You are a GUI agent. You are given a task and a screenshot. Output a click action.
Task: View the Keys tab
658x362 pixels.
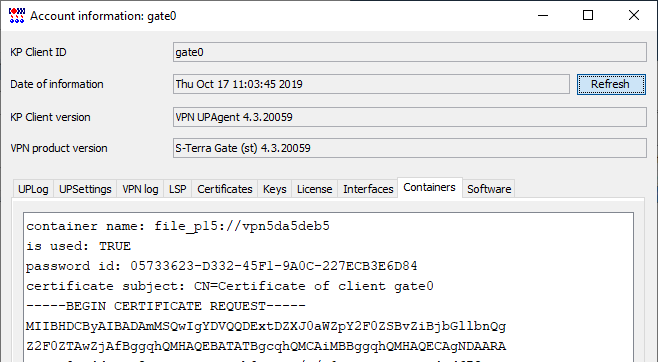(x=274, y=189)
